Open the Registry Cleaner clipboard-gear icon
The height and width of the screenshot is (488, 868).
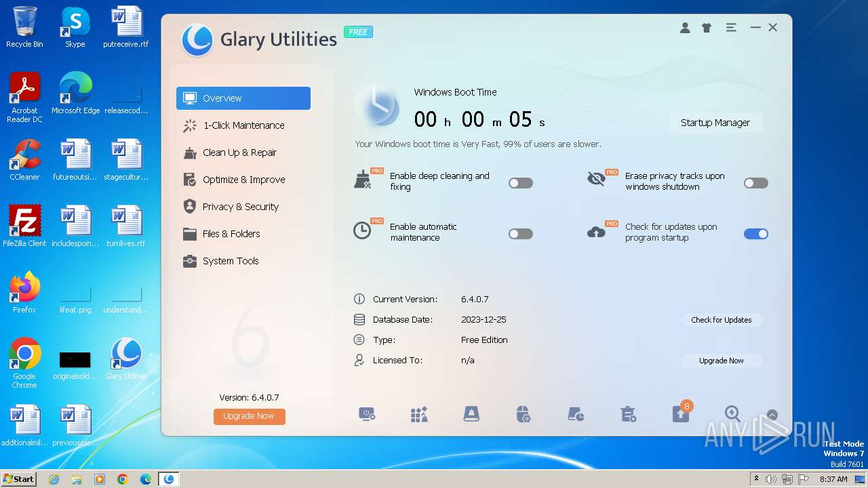(x=628, y=414)
